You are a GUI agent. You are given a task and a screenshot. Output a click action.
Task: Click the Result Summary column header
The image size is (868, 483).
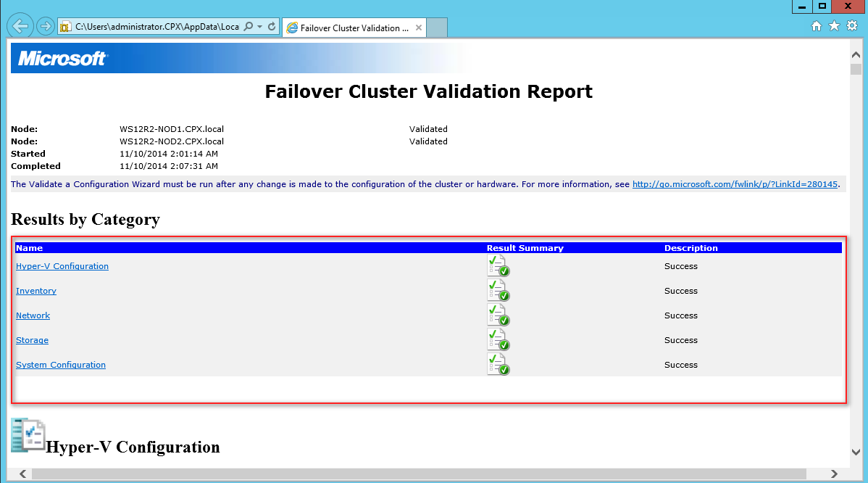tap(525, 248)
